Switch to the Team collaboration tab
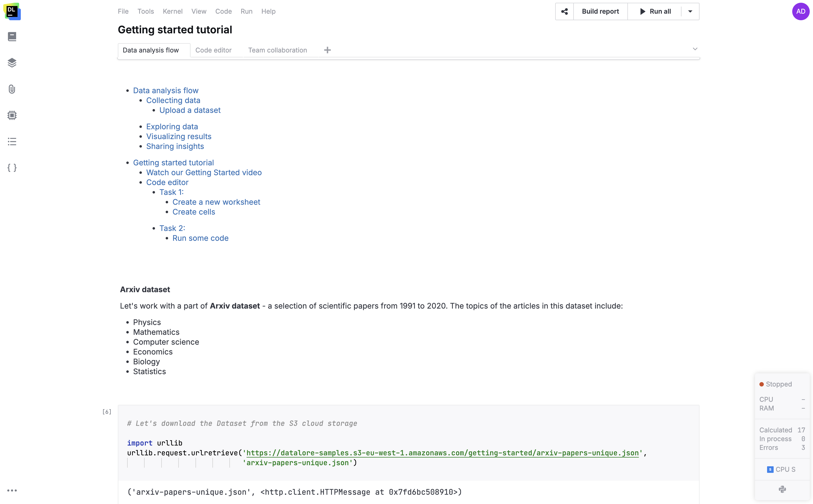Viewport: 813px width, 504px height. (278, 50)
